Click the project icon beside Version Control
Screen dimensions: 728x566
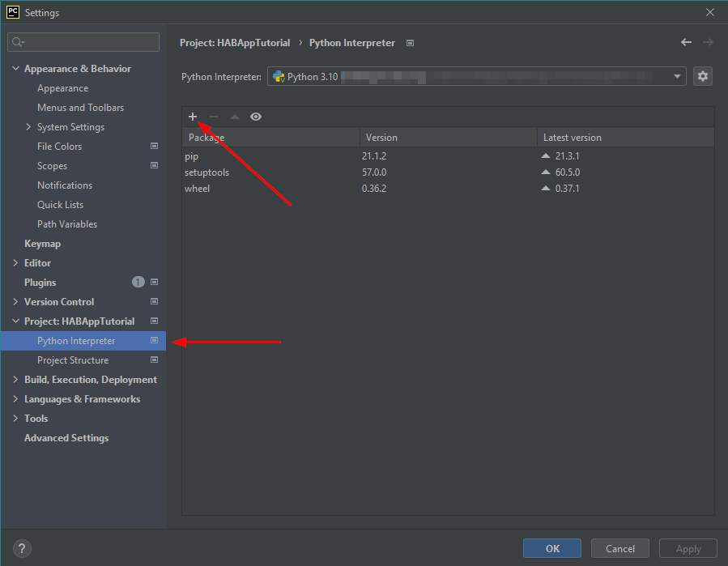tap(154, 301)
